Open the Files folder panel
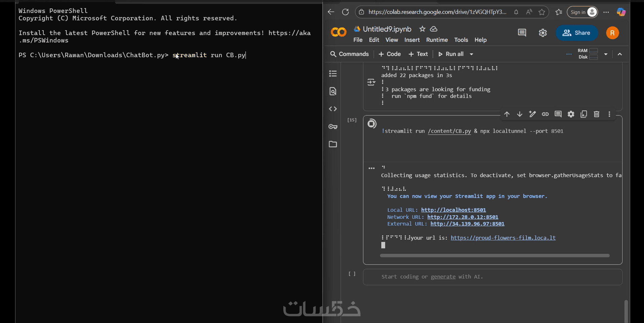Screen dimensions: 644x323 tap(333, 144)
